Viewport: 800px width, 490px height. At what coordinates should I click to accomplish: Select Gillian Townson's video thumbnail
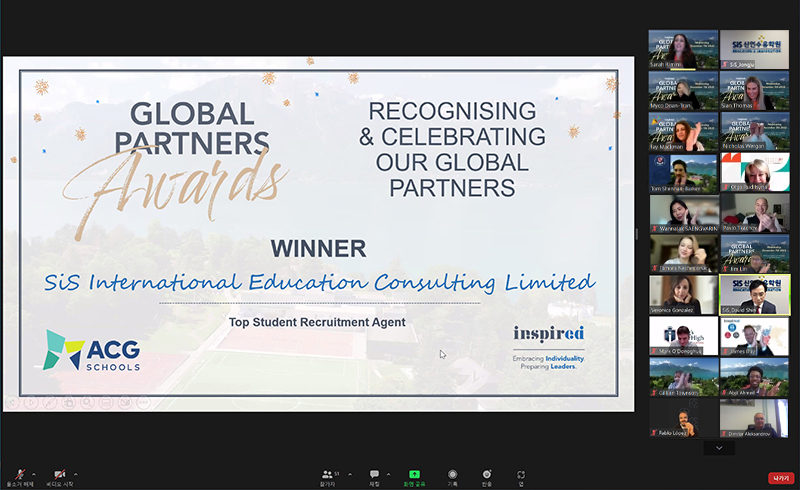click(683, 377)
